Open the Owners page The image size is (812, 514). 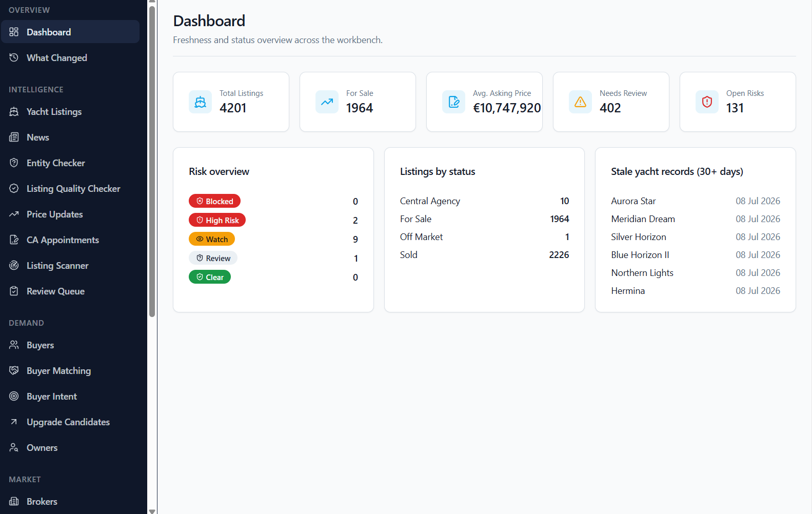click(x=70, y=447)
